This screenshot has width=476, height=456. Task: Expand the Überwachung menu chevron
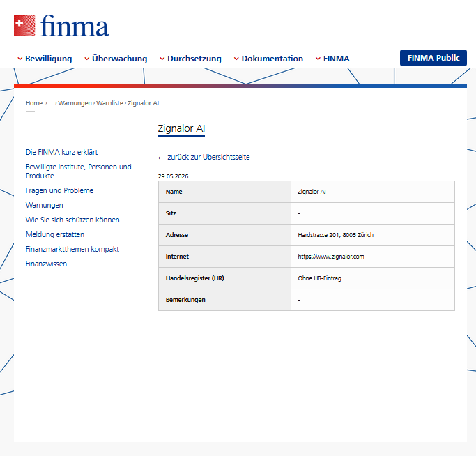coord(87,59)
